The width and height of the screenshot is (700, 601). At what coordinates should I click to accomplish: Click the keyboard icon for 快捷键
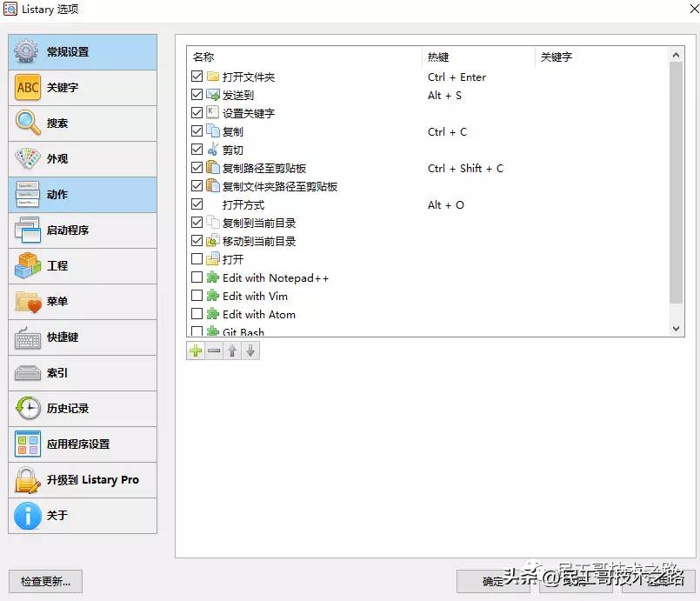(27, 337)
